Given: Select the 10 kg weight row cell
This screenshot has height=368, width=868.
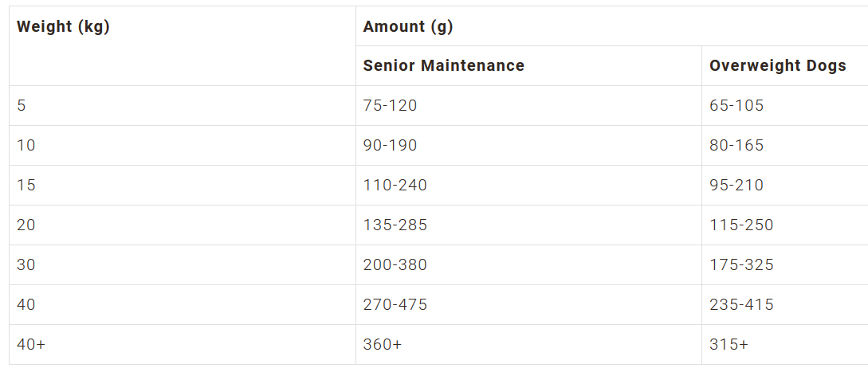Looking at the screenshot, I should coord(182,146).
